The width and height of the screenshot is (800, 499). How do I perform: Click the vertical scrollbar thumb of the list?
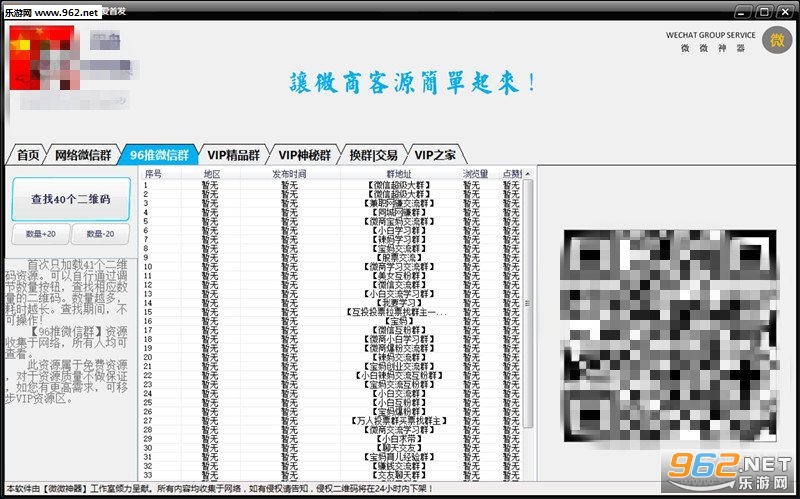[x=528, y=304]
